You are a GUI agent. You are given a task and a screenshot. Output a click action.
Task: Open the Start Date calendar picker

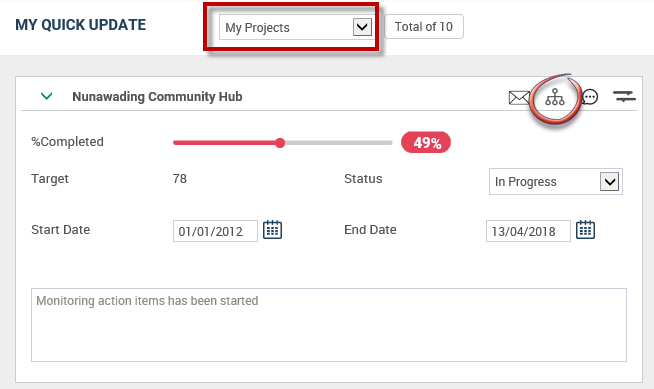tap(272, 230)
